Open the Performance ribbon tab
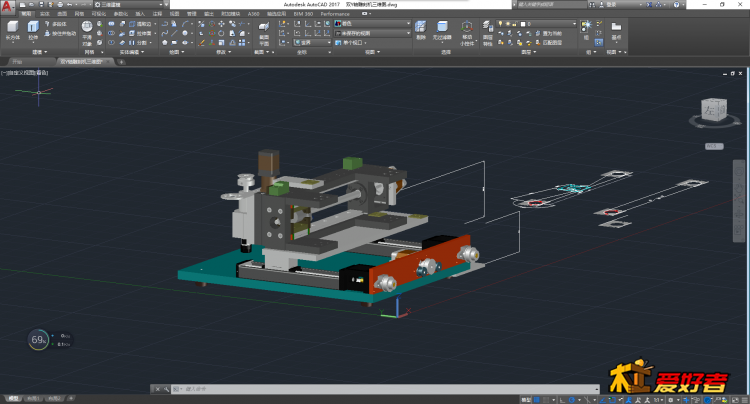The height and width of the screenshot is (404, 750). click(335, 14)
